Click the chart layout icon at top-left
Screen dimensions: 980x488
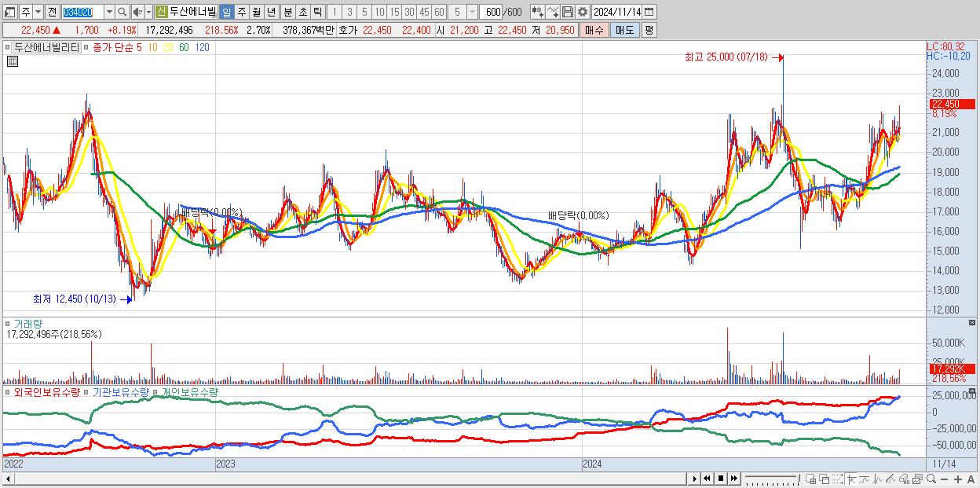[10, 13]
